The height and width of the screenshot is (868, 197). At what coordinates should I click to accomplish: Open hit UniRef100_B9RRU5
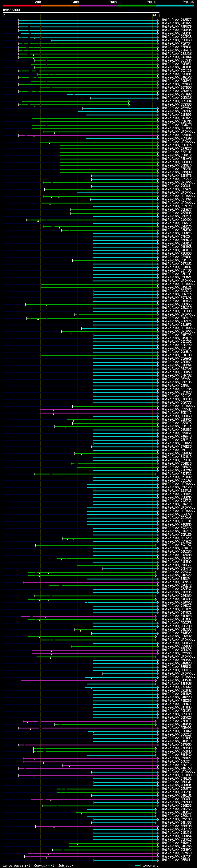pos(177,30)
